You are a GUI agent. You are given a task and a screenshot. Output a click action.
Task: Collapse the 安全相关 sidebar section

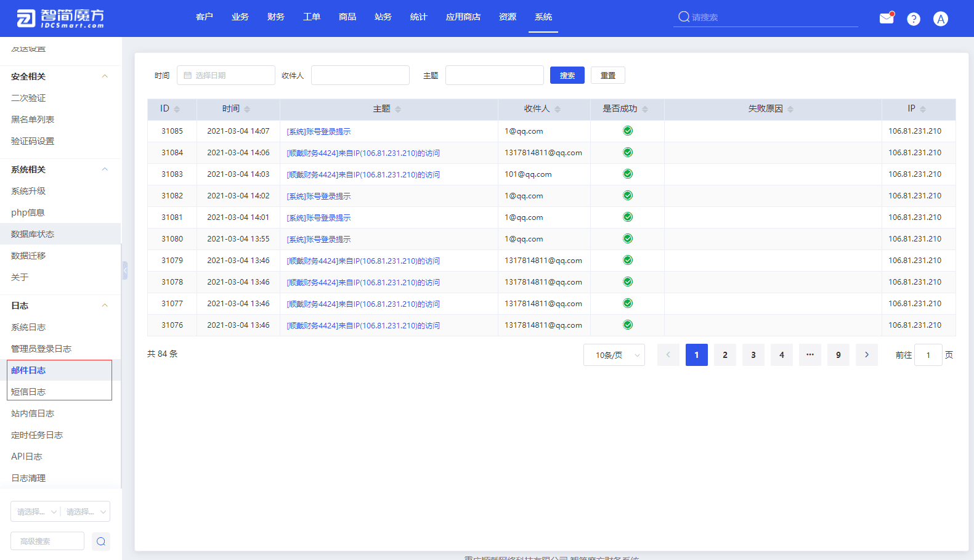coord(105,76)
